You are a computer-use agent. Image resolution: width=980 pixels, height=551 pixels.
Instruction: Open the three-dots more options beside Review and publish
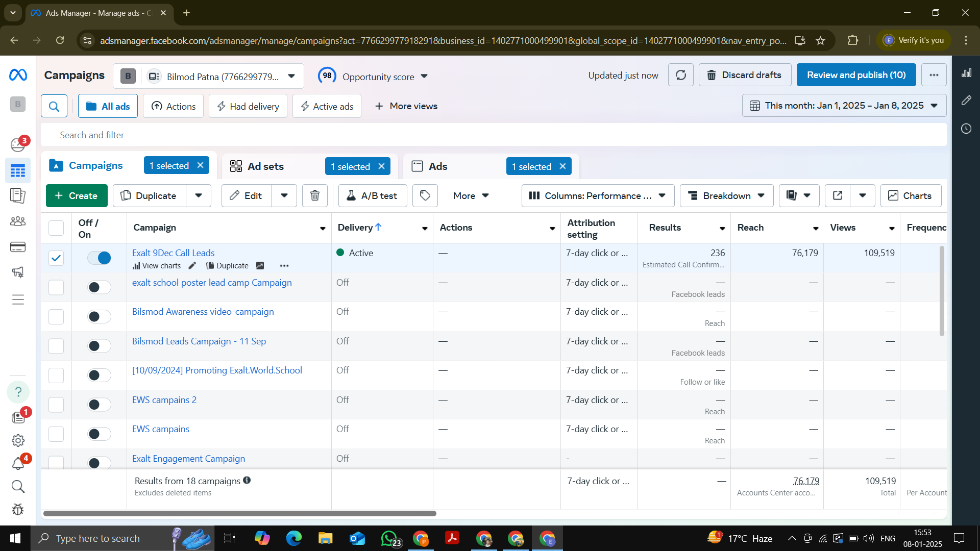coord(934,75)
